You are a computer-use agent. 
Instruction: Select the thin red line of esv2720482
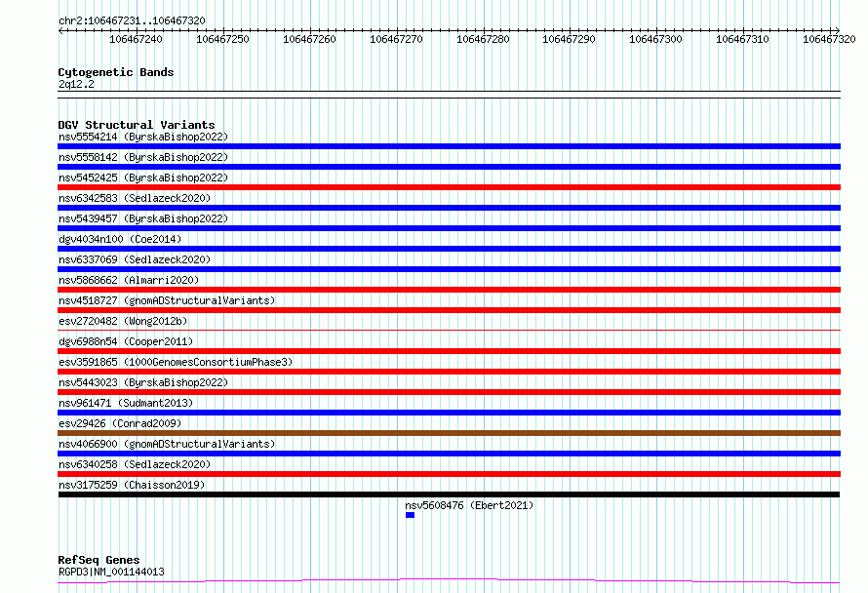click(x=449, y=331)
